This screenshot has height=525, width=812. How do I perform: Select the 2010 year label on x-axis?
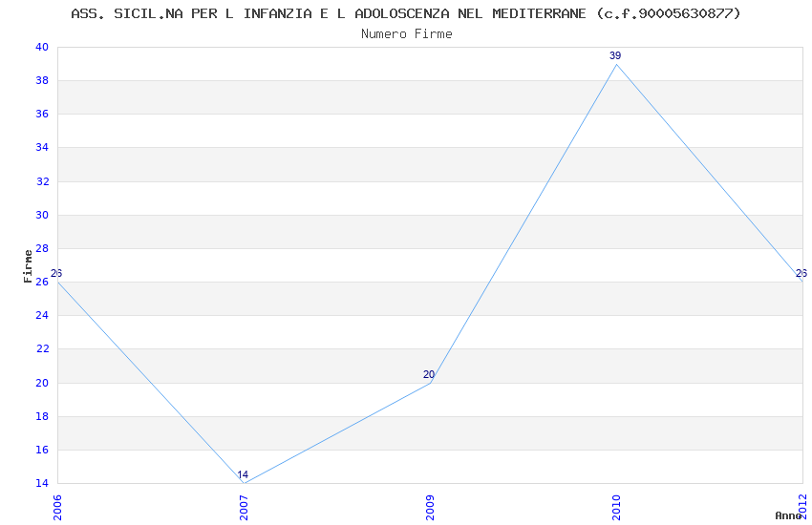pyautogui.click(x=616, y=508)
